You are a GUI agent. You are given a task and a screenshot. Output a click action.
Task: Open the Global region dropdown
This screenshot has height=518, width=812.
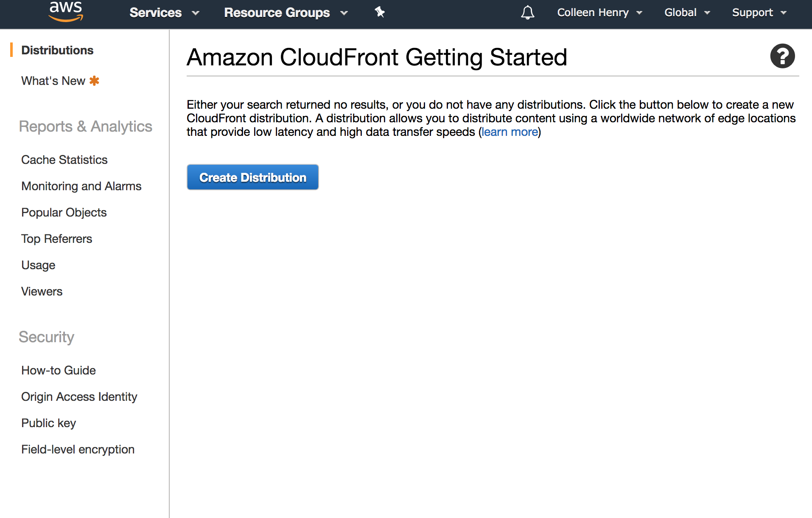[687, 13]
